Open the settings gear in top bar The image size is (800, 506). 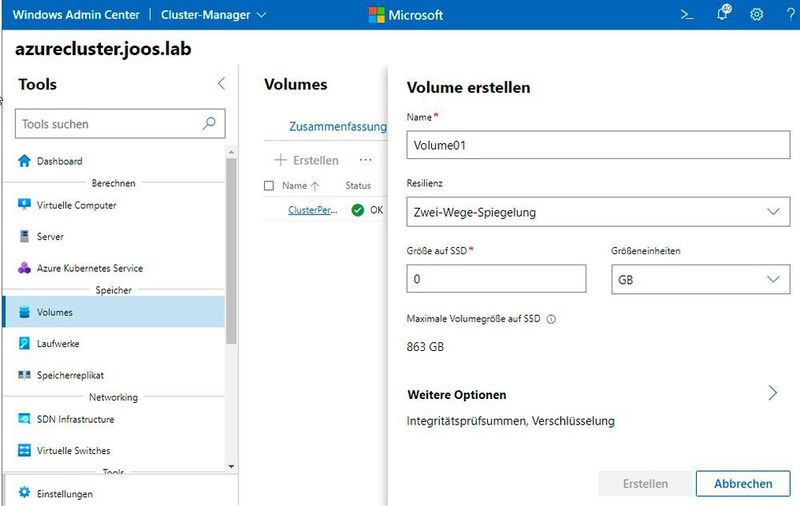pos(757,14)
